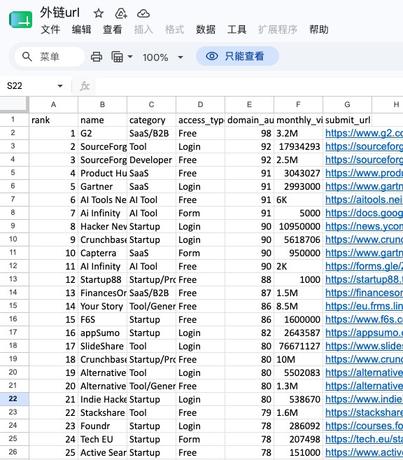403x460 pixels.
Task: Click the 外链url document title
Action: (x=60, y=13)
